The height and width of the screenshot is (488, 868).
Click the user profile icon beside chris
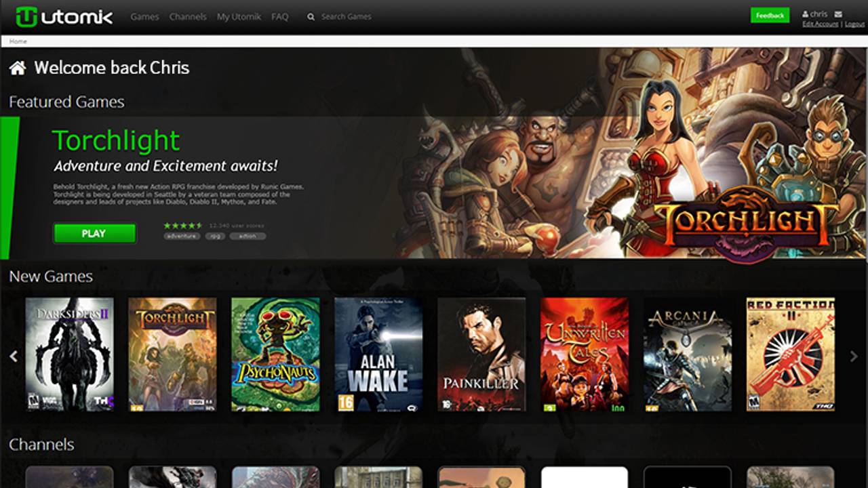click(x=806, y=14)
